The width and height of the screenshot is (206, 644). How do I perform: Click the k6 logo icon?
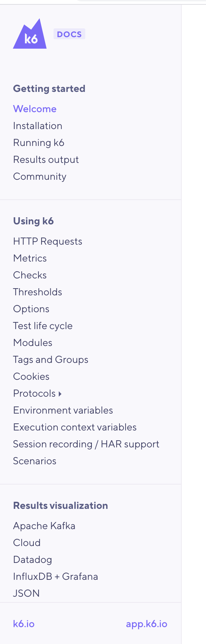coord(30,34)
